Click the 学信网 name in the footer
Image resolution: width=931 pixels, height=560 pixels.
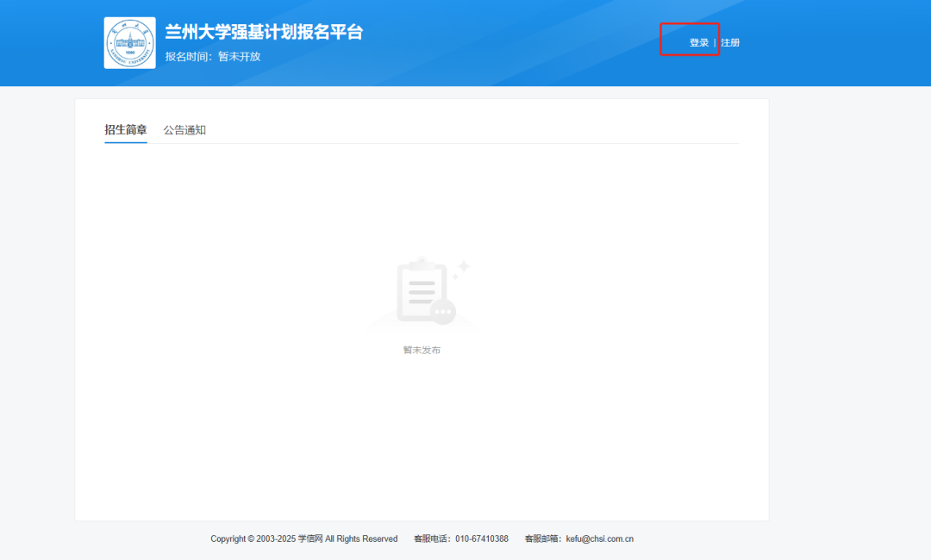[x=310, y=539]
